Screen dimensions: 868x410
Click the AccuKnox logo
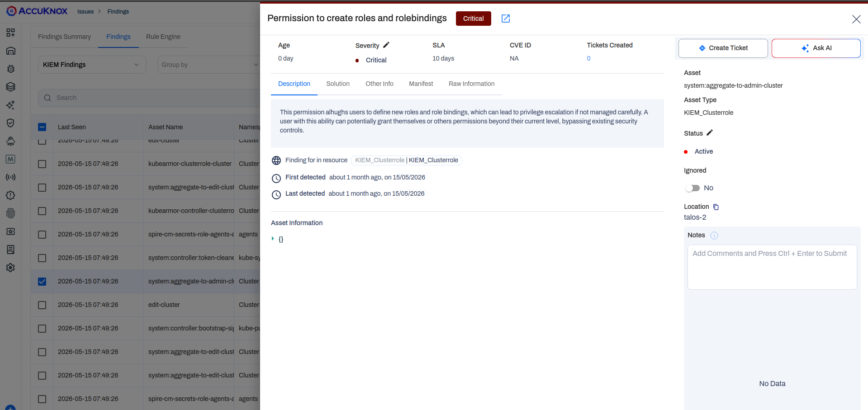[x=37, y=11]
